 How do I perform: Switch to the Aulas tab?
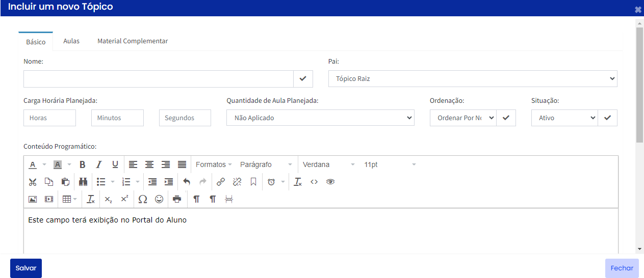click(71, 41)
